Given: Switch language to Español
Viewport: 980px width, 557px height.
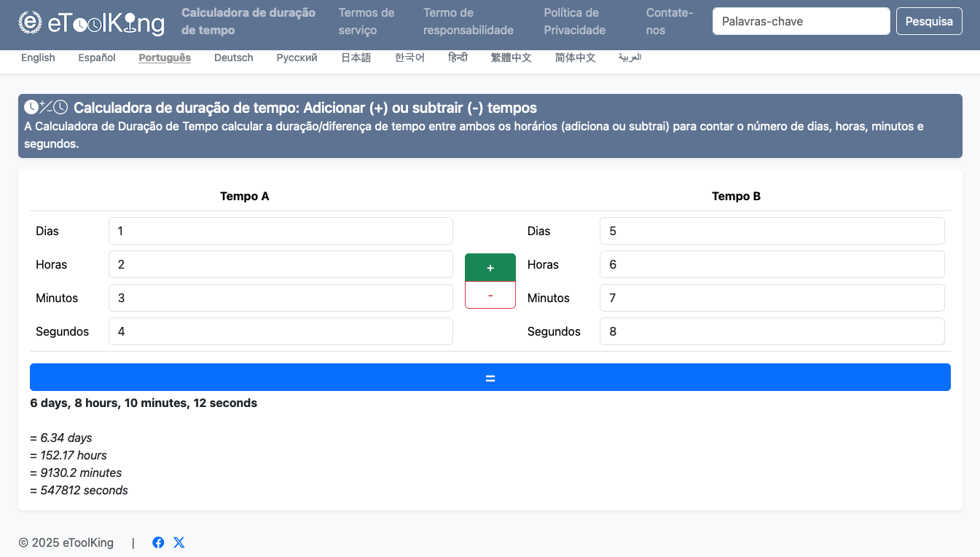Looking at the screenshot, I should coord(97,58).
